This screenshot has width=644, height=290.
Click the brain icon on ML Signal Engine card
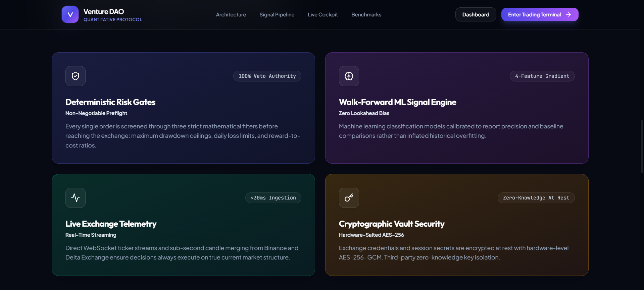349,76
